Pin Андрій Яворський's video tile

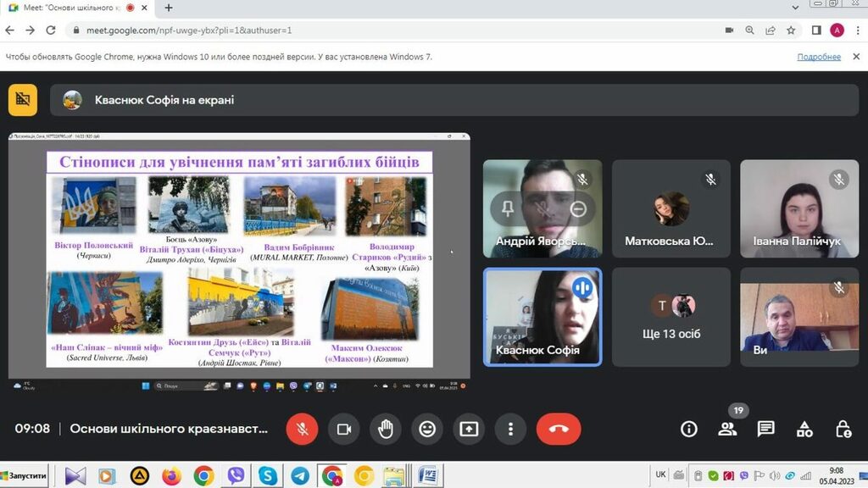(x=508, y=208)
